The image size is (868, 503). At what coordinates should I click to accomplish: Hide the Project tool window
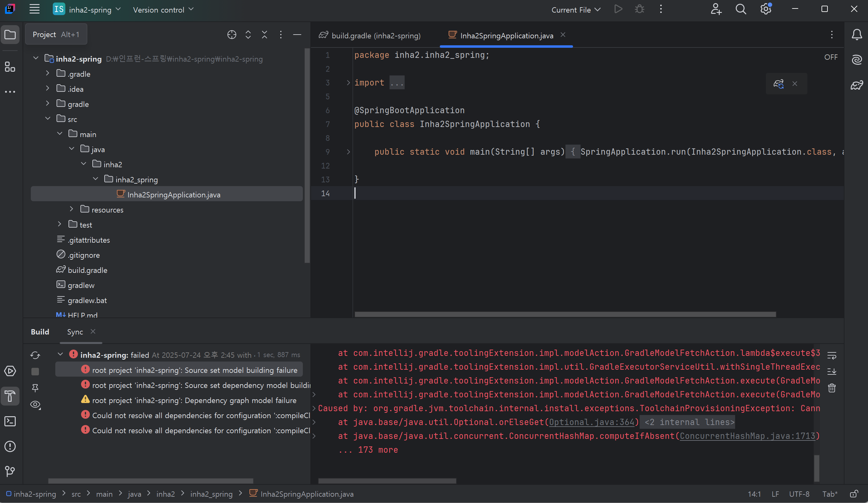click(297, 35)
